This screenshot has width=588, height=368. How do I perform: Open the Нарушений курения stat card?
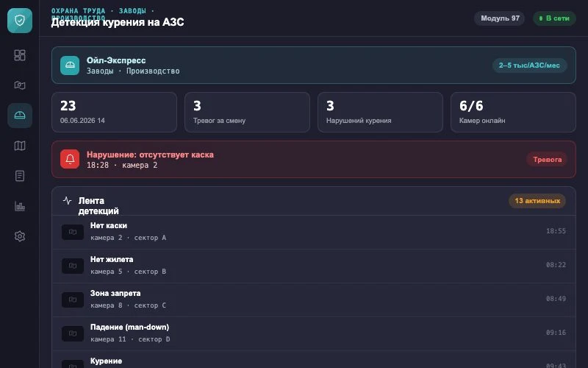pos(380,113)
